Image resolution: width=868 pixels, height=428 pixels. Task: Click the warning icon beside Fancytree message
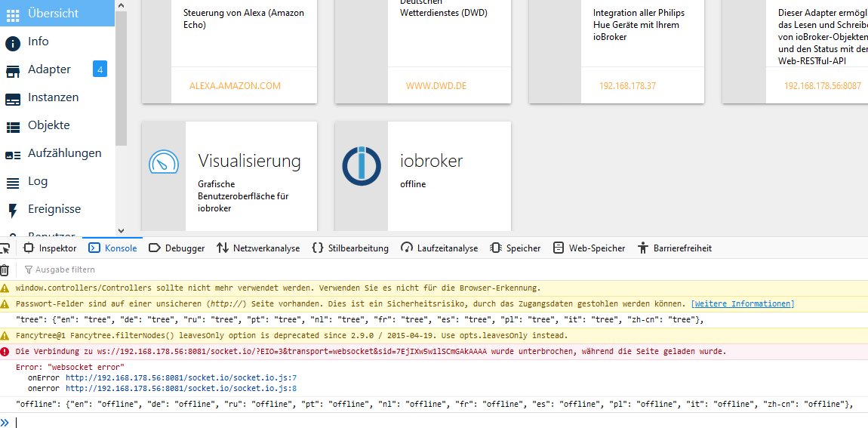click(x=5, y=336)
